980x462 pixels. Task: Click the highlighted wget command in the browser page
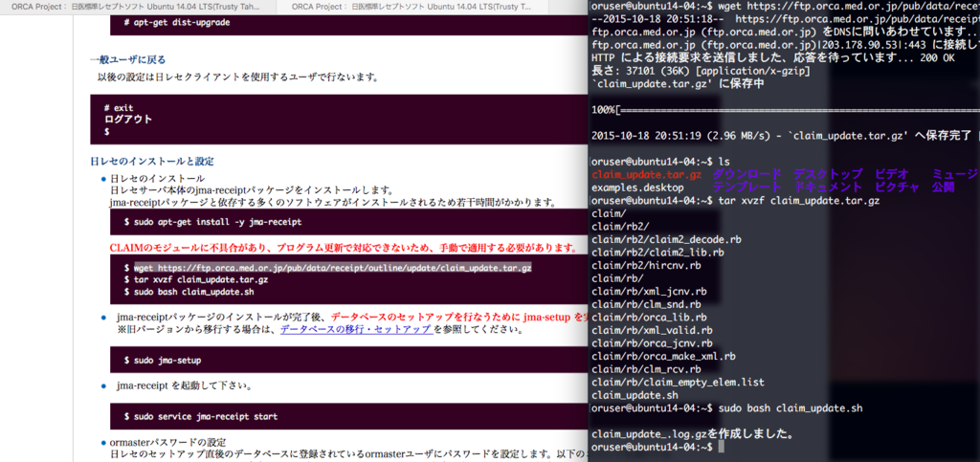pyautogui.click(x=332, y=268)
